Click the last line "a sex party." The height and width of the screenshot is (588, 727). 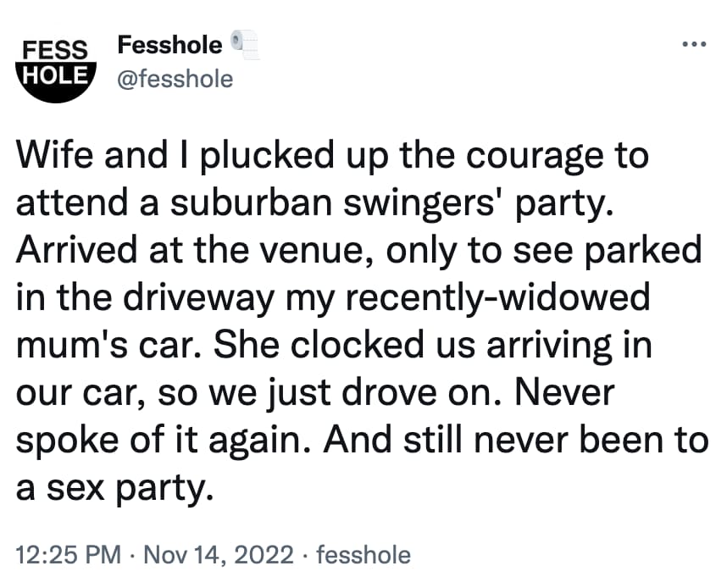pos(113,485)
